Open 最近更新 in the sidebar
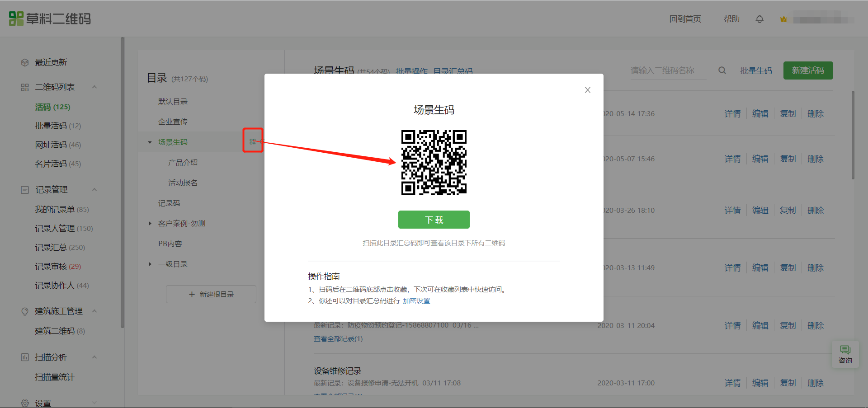 [51, 62]
